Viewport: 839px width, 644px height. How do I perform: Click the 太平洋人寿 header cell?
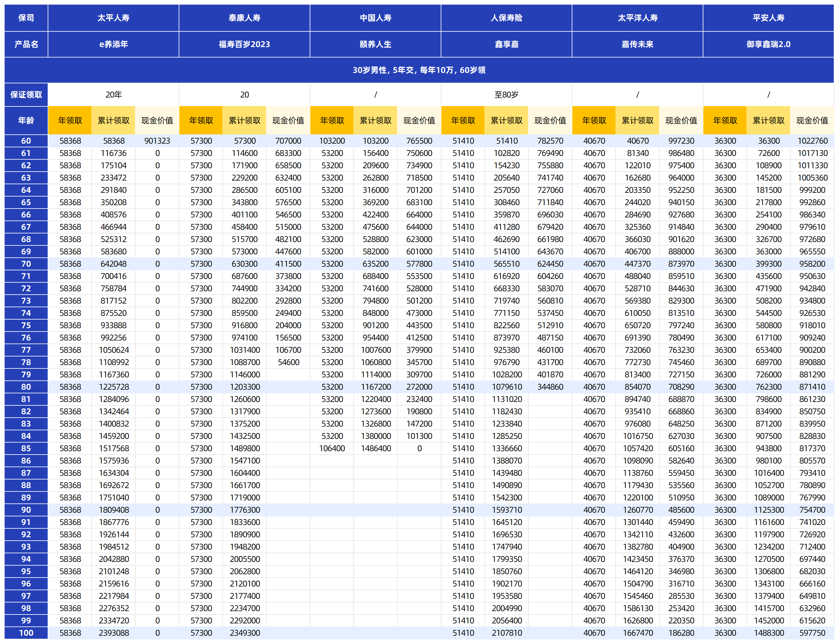637,18
